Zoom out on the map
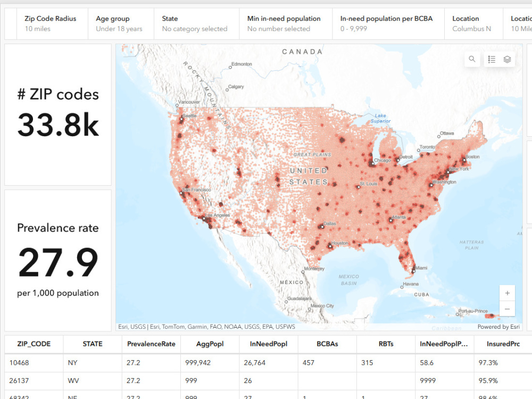The width and height of the screenshot is (532, 399). [x=507, y=309]
